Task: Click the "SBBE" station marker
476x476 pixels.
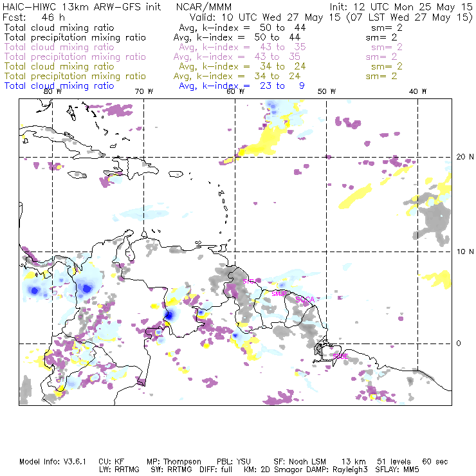Action: click(340, 356)
